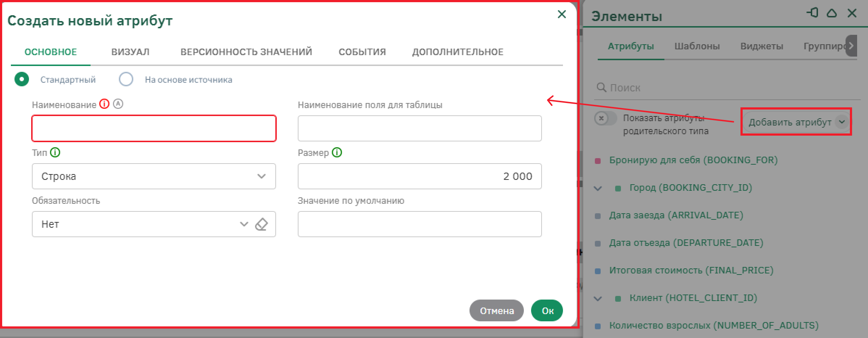Collapse the Элементы panel using the up arrow icon
The height and width of the screenshot is (338, 868).
tap(832, 13)
